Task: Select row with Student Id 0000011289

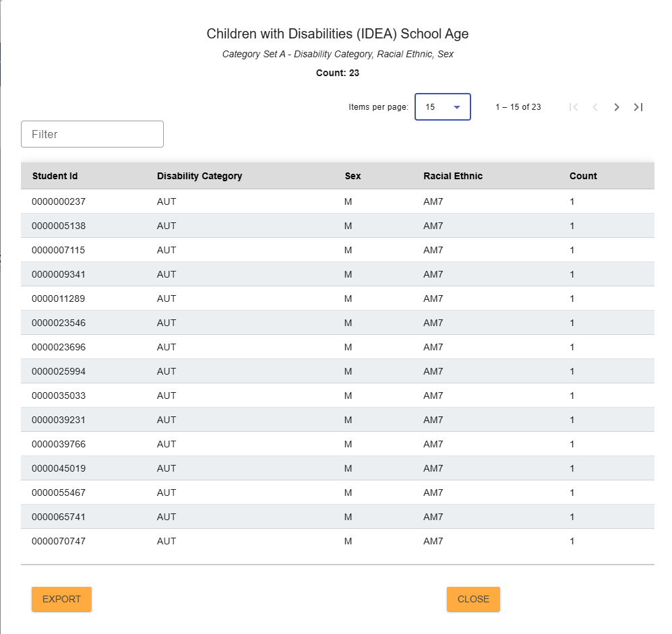Action: point(59,298)
